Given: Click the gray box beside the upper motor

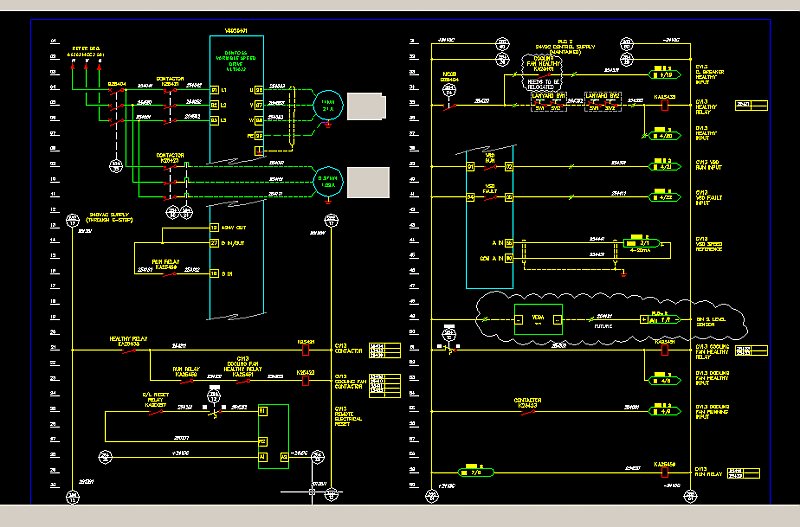Looking at the screenshot, I should 366,106.
